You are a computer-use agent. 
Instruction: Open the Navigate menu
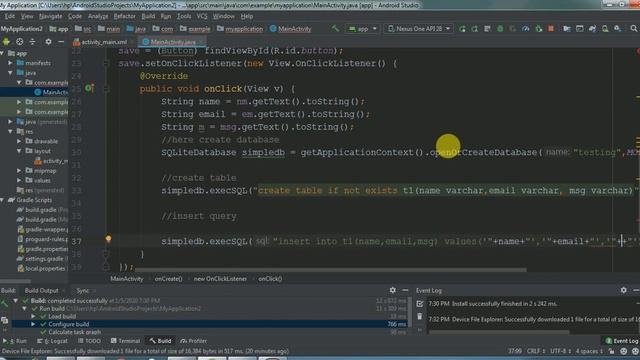(51, 16)
